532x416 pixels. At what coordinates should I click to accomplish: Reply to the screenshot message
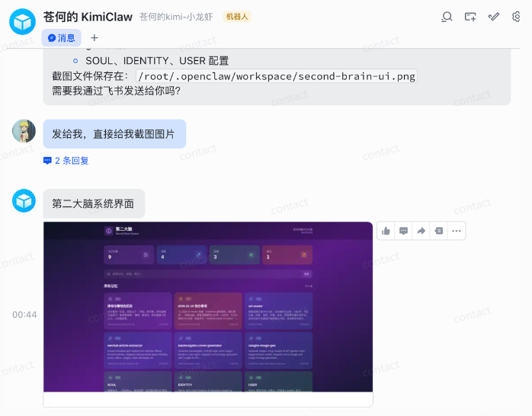tap(403, 231)
